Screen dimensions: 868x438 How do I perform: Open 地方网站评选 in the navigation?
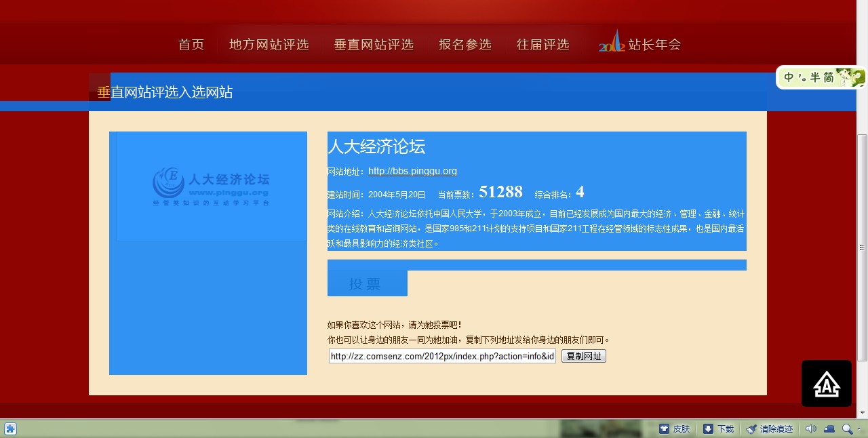point(269,45)
